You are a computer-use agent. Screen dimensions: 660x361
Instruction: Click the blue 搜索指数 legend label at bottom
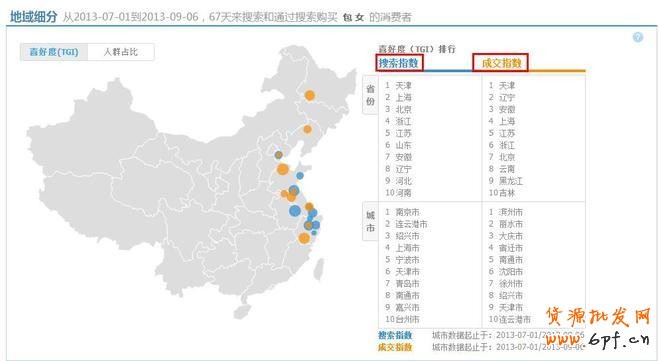tap(395, 335)
